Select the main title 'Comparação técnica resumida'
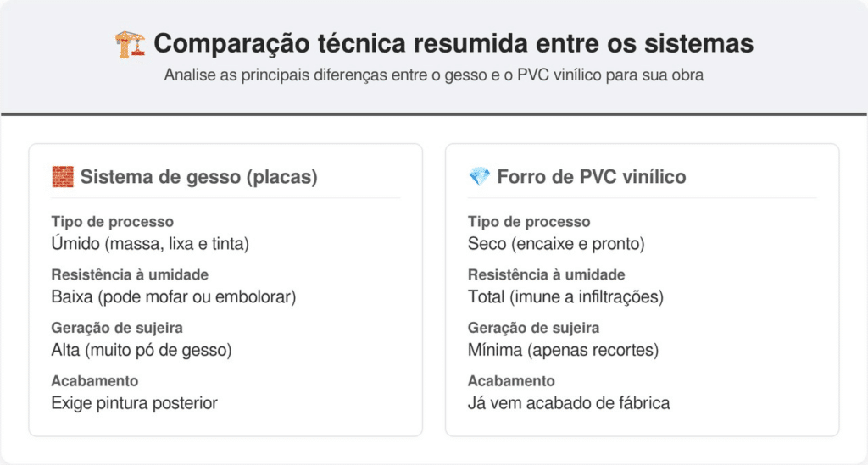 click(x=453, y=43)
